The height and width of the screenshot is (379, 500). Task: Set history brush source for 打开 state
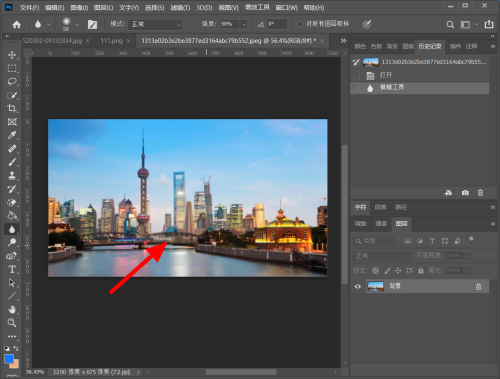356,75
